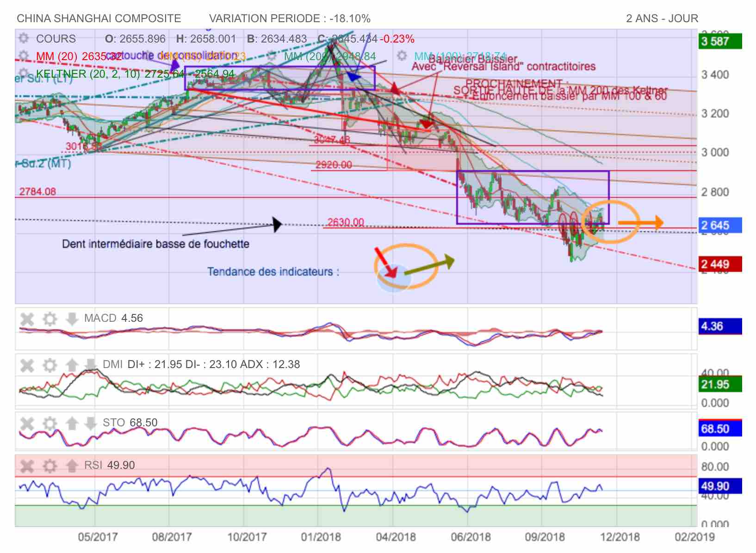
Task: Click the RSI 49.90 panel title
Action: pyautogui.click(x=109, y=465)
